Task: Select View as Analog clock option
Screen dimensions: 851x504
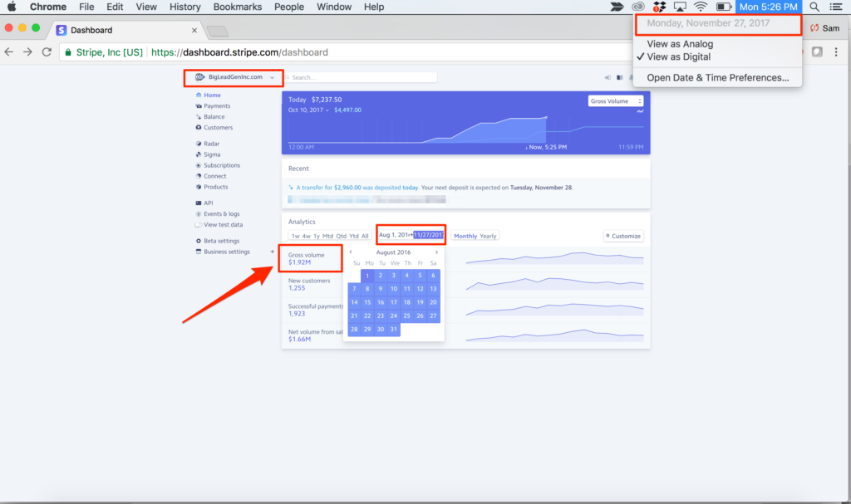Action: (x=680, y=44)
